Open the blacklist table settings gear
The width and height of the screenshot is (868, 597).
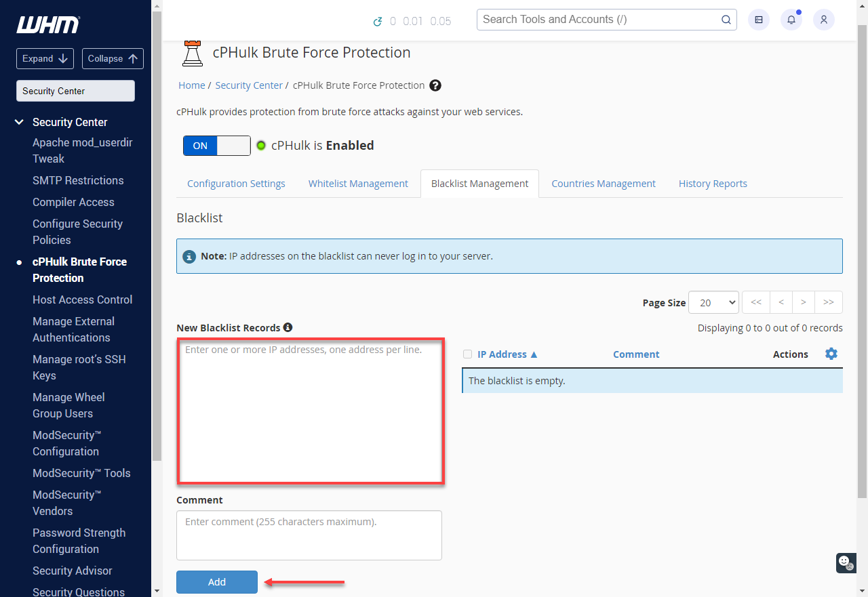coord(831,353)
